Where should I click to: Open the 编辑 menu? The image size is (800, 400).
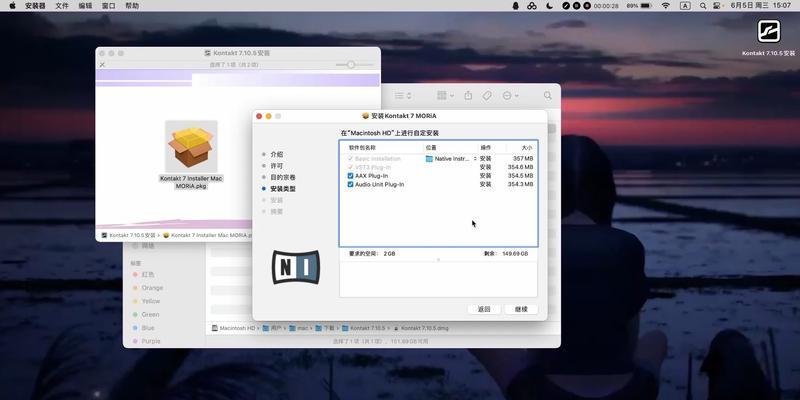85,6
